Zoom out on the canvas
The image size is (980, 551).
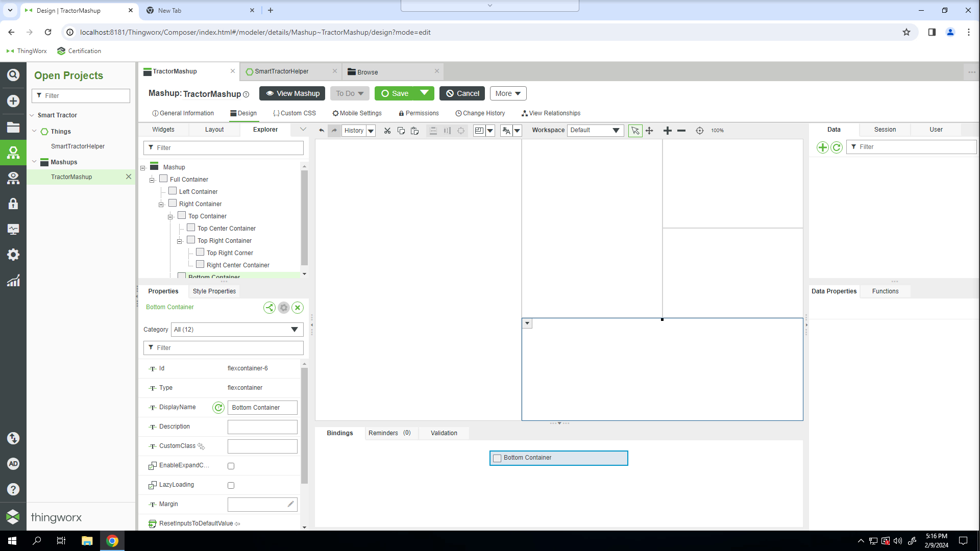click(681, 131)
